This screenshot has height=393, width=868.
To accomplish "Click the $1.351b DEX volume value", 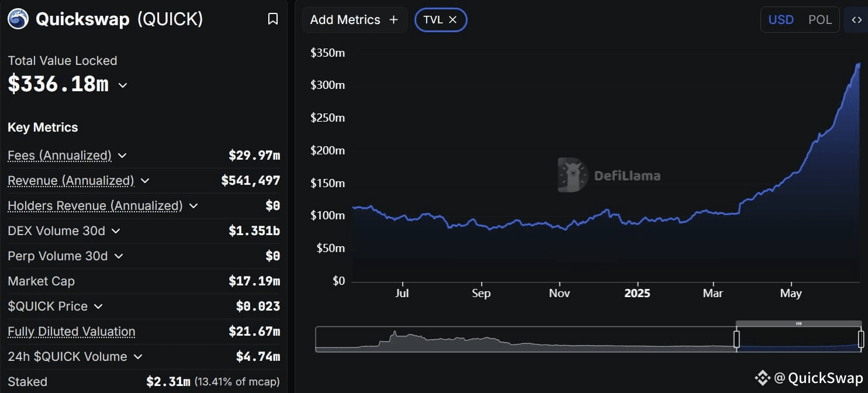I will [254, 231].
